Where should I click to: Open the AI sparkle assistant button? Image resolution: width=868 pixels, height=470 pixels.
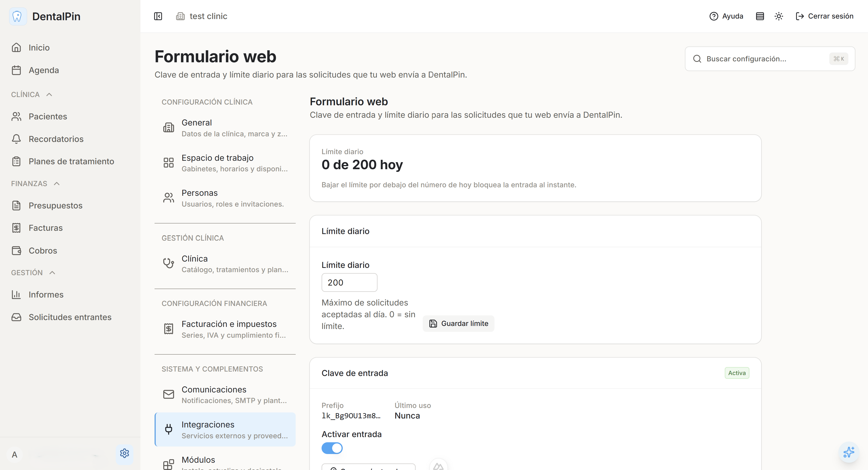coord(849,452)
